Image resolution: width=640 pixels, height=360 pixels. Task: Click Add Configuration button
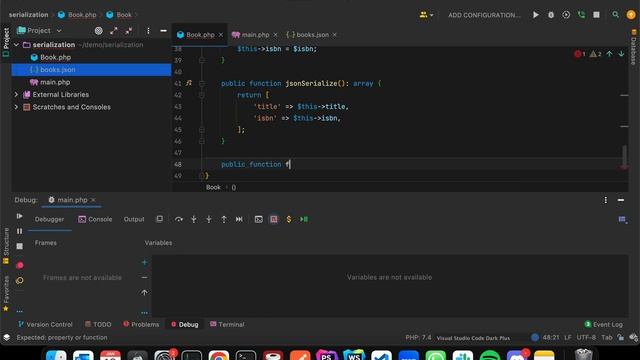coord(484,15)
